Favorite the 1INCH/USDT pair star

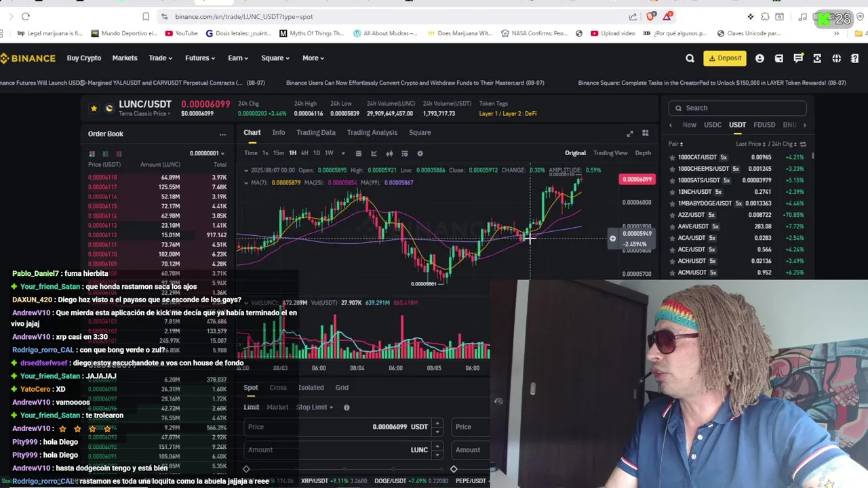(672, 192)
